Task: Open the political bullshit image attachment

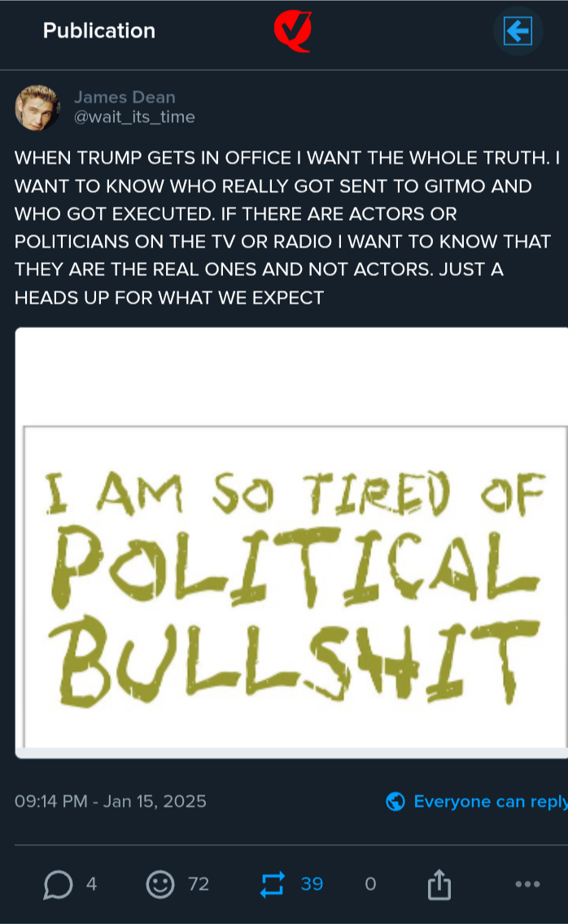Action: (x=291, y=543)
